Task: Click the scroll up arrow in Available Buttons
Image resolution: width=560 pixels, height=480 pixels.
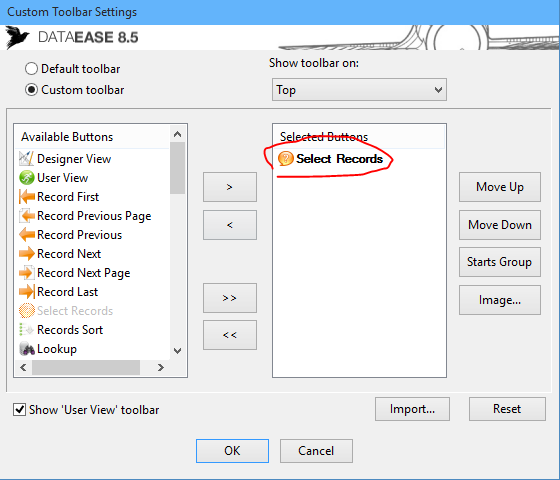Action: click(178, 134)
